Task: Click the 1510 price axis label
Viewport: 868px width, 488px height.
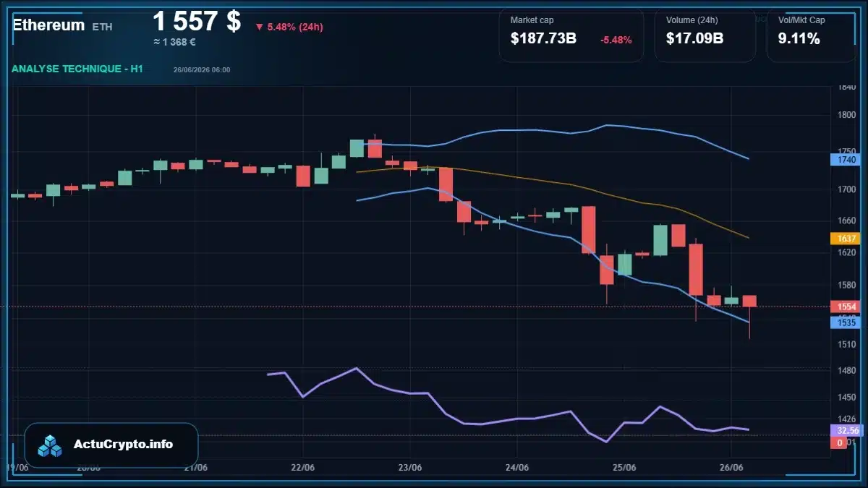Action: [x=846, y=344]
